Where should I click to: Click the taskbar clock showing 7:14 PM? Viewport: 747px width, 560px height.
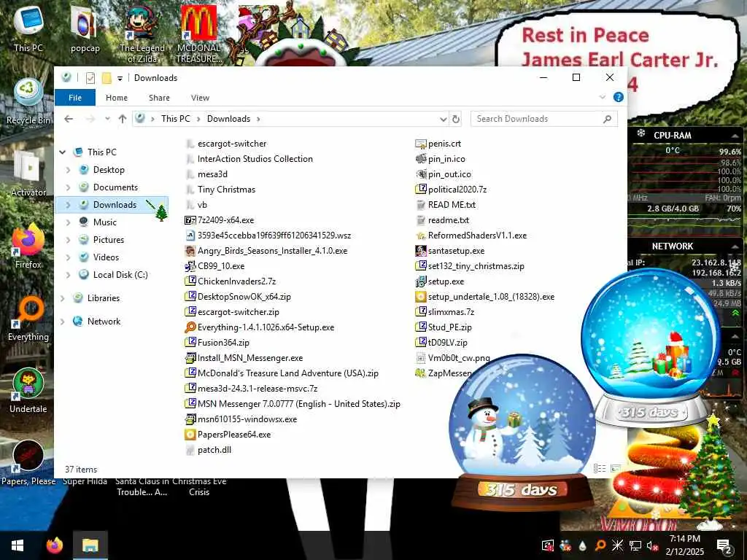(x=684, y=545)
